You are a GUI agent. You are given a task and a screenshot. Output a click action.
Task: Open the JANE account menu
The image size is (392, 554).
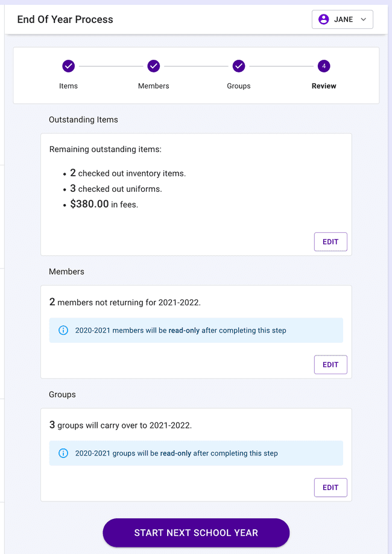coord(343,19)
